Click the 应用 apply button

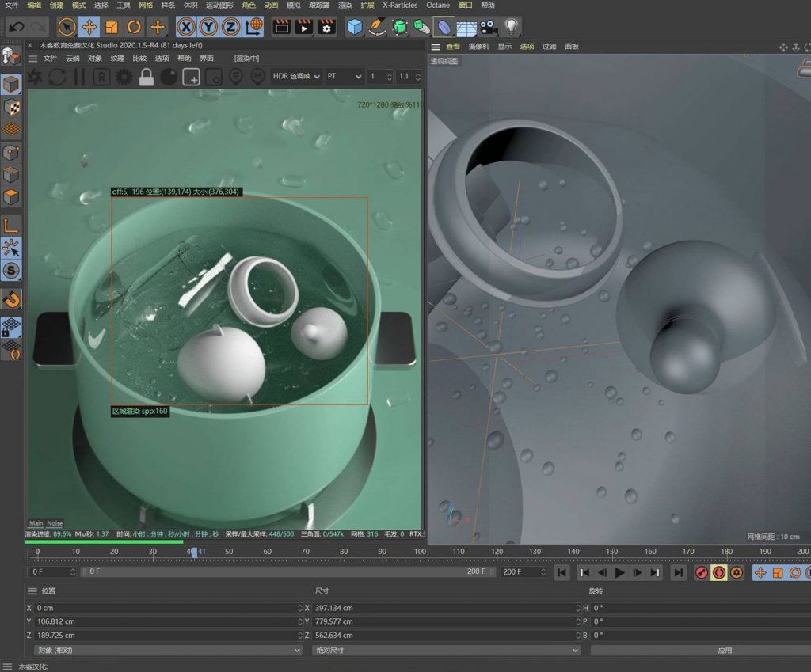(724, 650)
